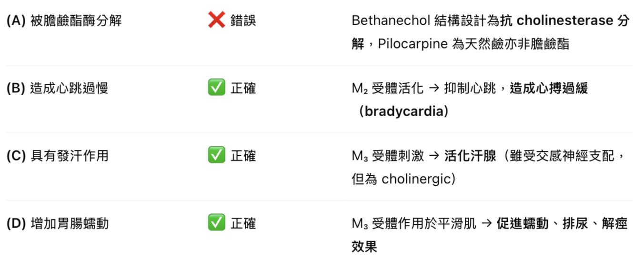The image size is (644, 261).
Task: Click the word Bethanechol in the explanation
Action: pos(391,21)
